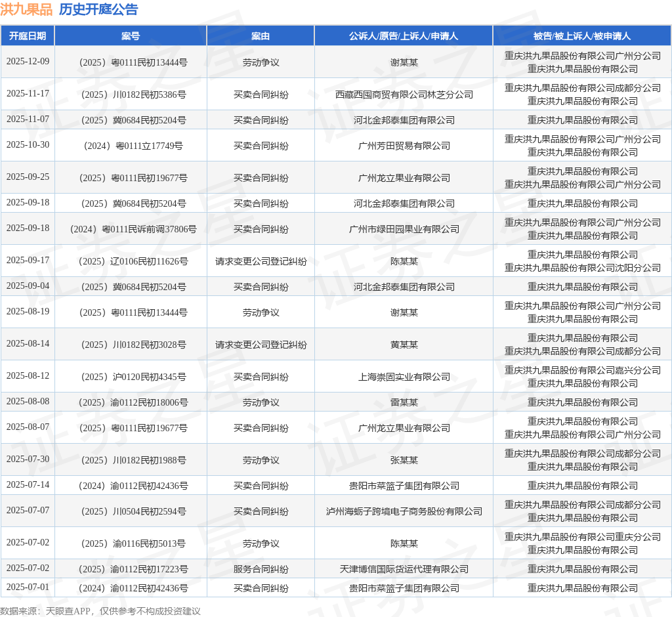Viewport: 672px width, 617px height.
Task: Click plaintiff 泸州海蛎子跨境电子商务股份有限公司
Action: (x=404, y=513)
